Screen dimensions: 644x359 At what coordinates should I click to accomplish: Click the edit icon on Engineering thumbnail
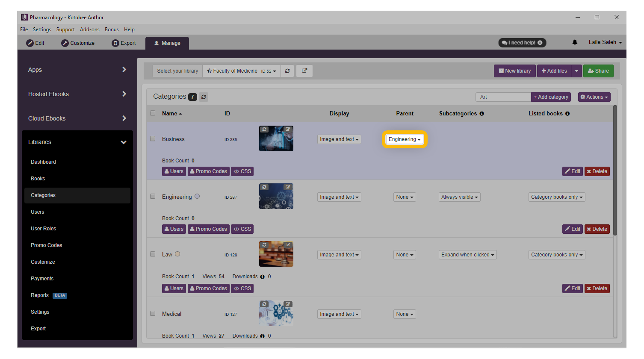tap(288, 187)
